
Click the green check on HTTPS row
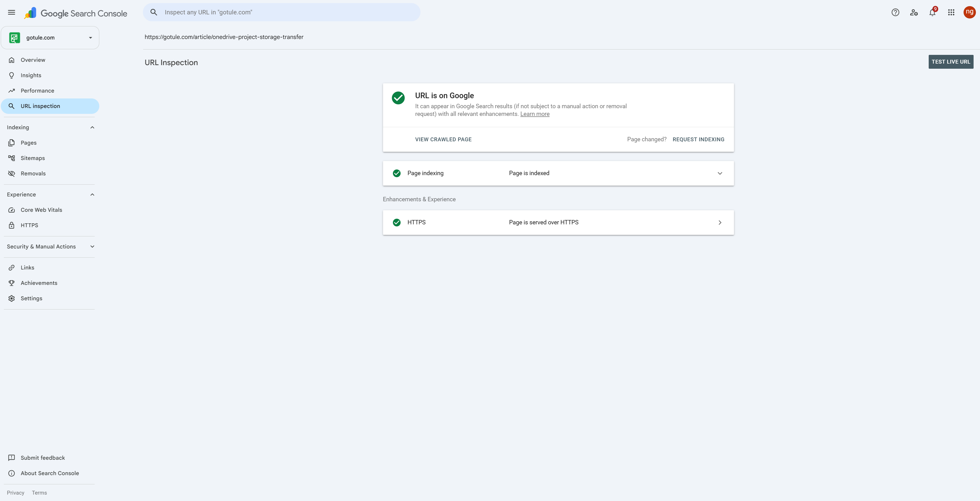(x=396, y=222)
